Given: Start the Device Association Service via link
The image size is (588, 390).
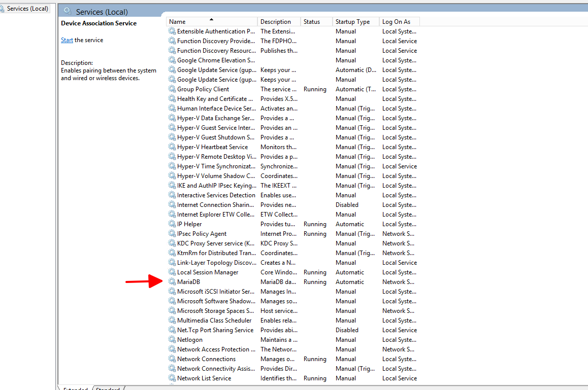Looking at the screenshot, I should pyautogui.click(x=67, y=40).
